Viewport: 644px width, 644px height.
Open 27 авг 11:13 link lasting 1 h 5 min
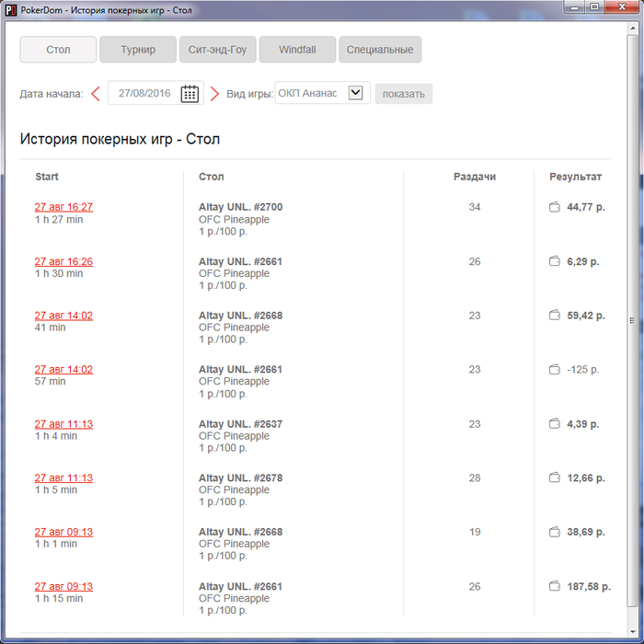pos(63,478)
